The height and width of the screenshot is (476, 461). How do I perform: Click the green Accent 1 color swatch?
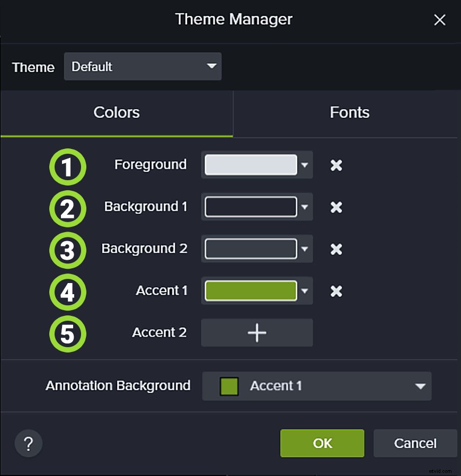coord(251,291)
